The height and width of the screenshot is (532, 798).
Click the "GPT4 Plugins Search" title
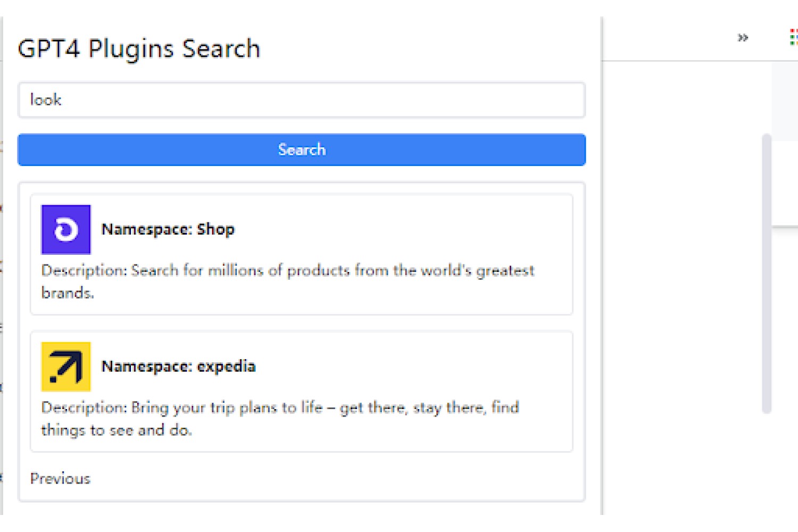[x=139, y=48]
